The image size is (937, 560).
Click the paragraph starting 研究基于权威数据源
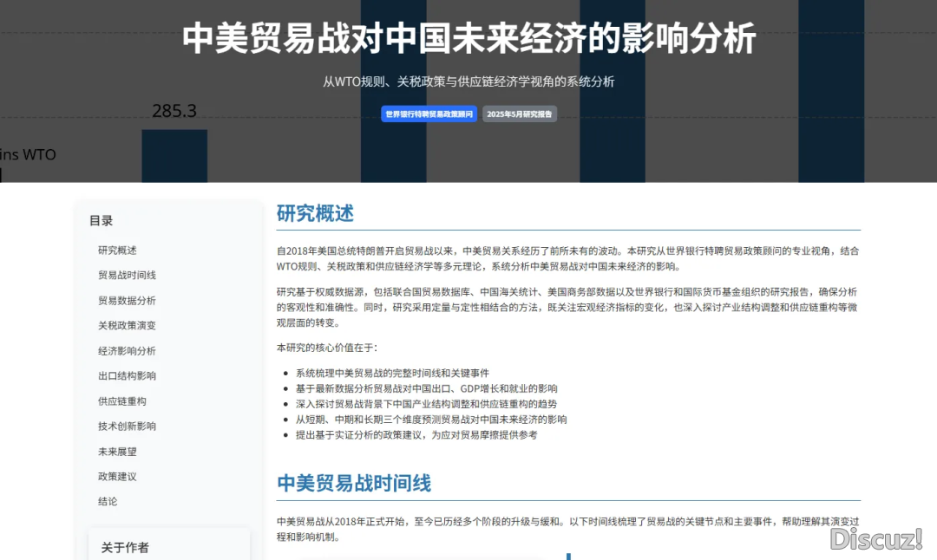click(567, 308)
